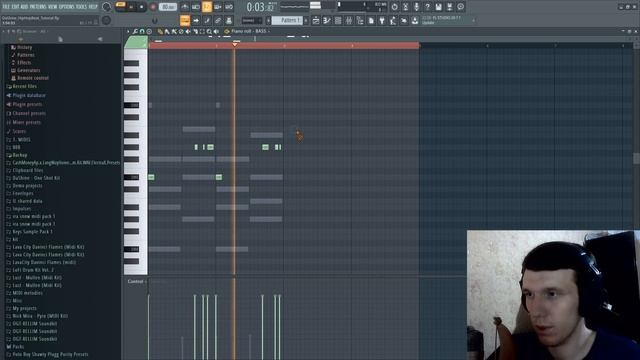Toggle loop recording
Viewport: 640px width, 360px height.
229,7
